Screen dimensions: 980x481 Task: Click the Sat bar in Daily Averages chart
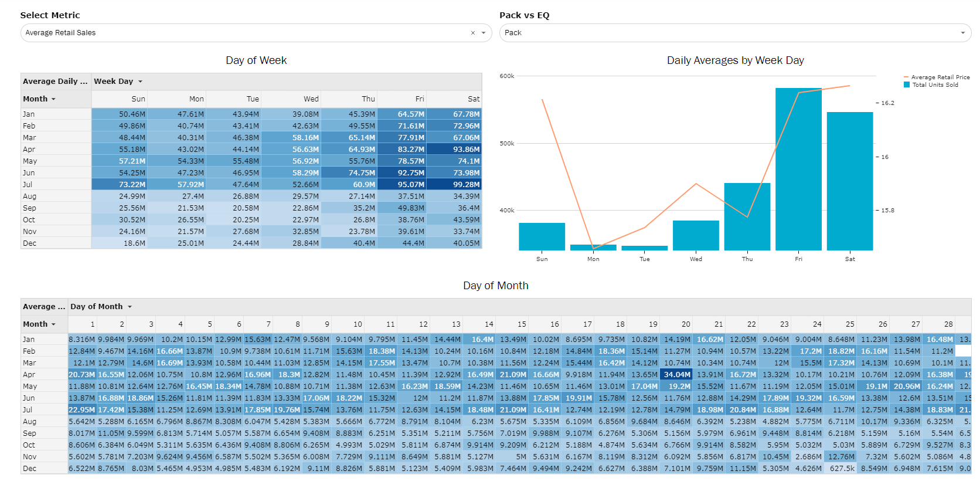coord(849,182)
